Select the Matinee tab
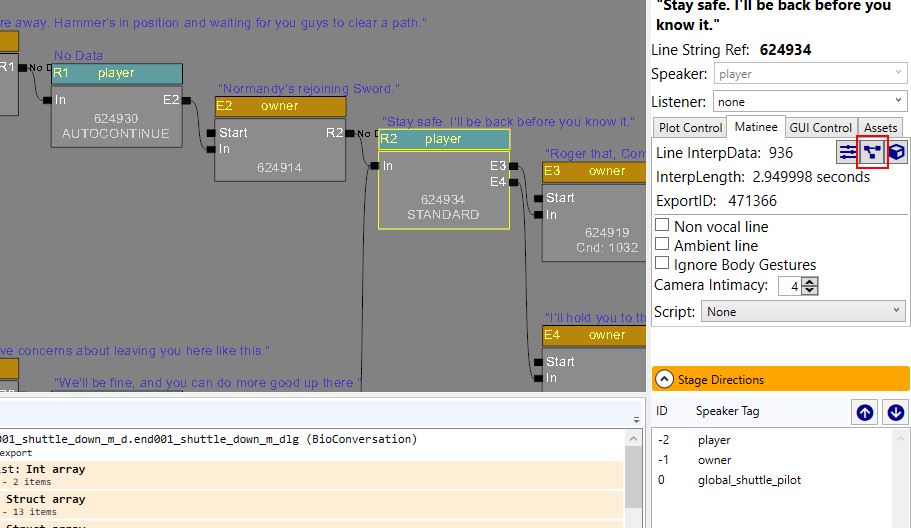The image size is (911, 528). [756, 126]
